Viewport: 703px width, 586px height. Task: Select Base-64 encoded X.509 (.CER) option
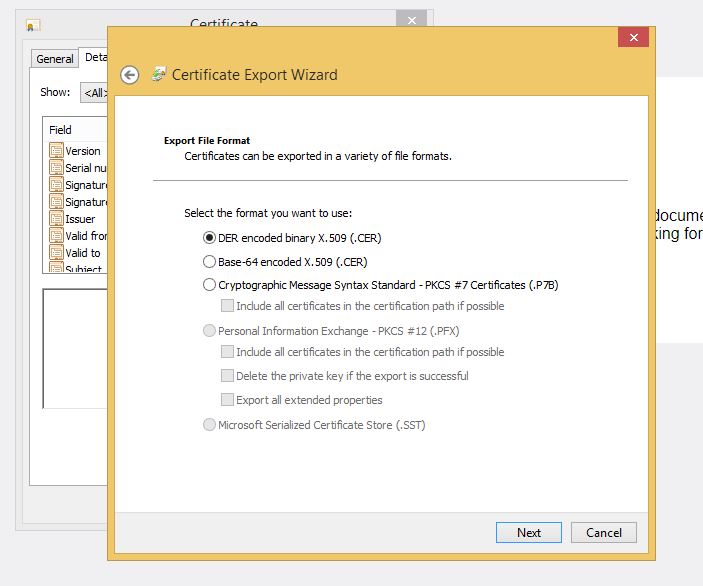tap(209, 262)
